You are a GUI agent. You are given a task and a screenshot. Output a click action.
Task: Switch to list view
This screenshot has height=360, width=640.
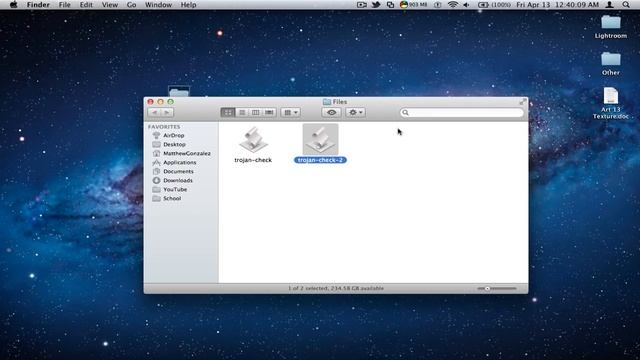pos(242,112)
